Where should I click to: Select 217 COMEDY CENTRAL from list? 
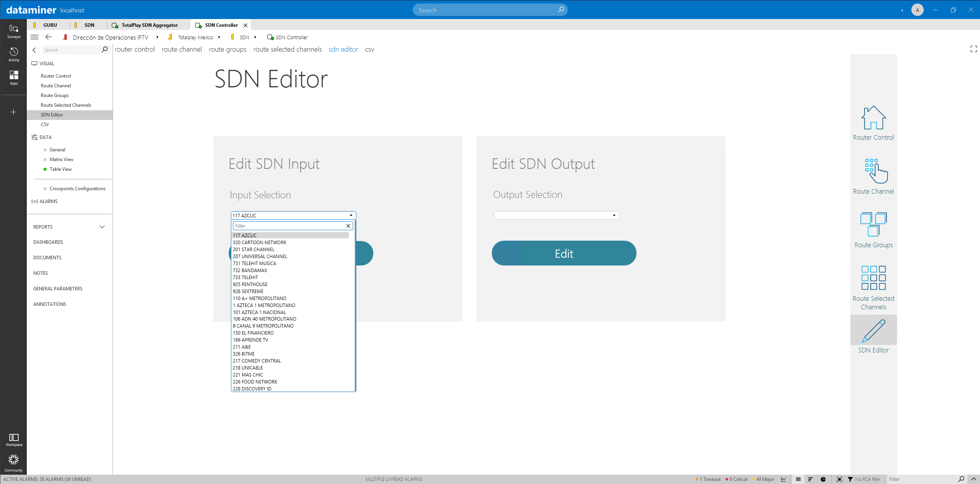[290, 361]
